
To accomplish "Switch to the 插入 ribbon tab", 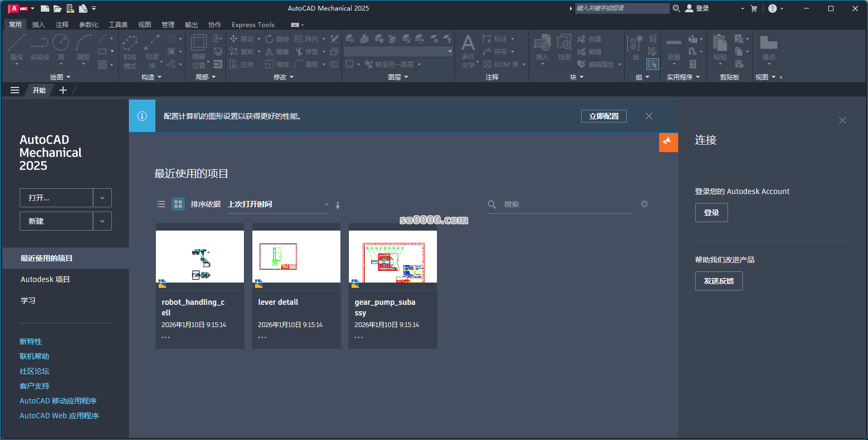I will tap(38, 25).
